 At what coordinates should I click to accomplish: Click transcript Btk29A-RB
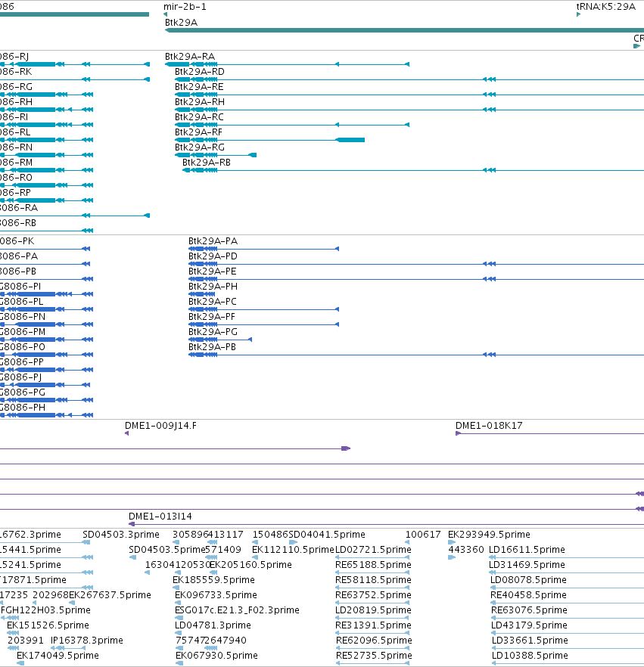(x=413, y=170)
